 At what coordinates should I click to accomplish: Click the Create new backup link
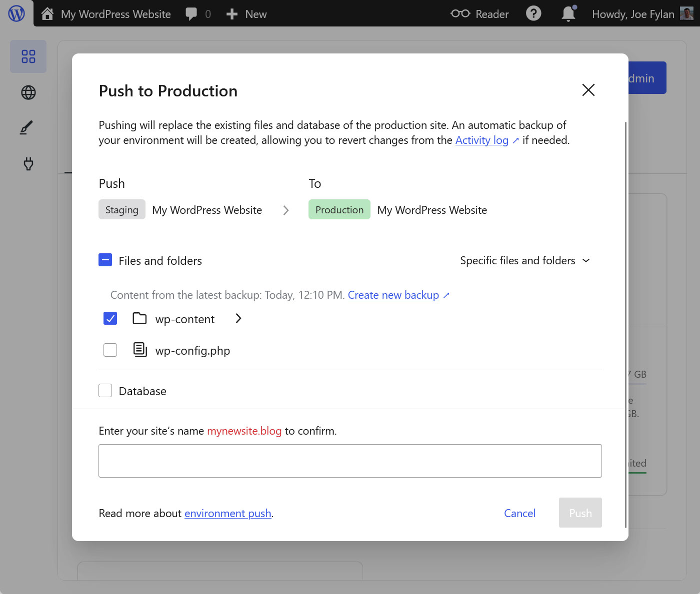[393, 295]
